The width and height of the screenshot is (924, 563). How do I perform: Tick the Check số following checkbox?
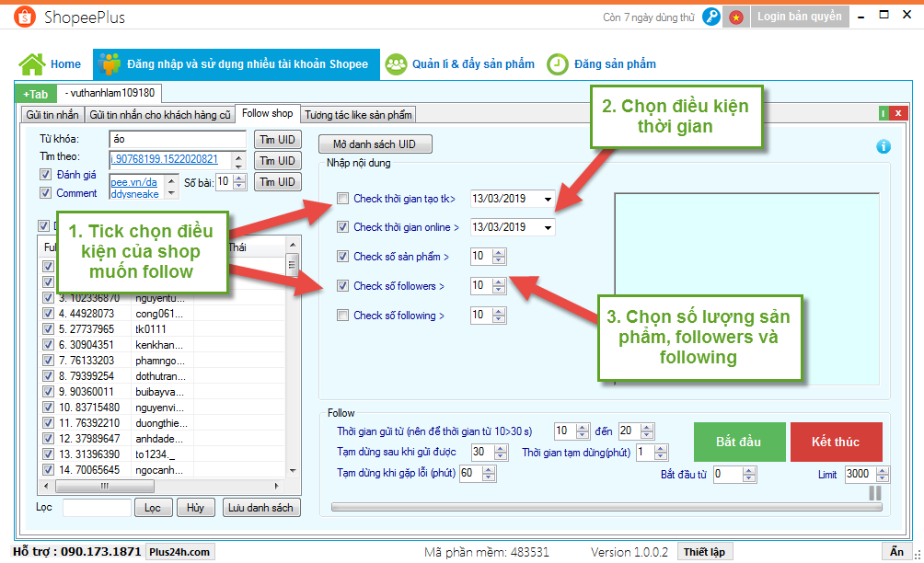click(343, 316)
